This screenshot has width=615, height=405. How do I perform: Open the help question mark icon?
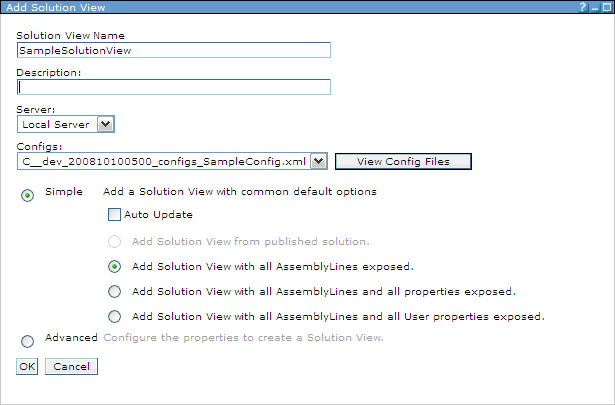pos(582,7)
